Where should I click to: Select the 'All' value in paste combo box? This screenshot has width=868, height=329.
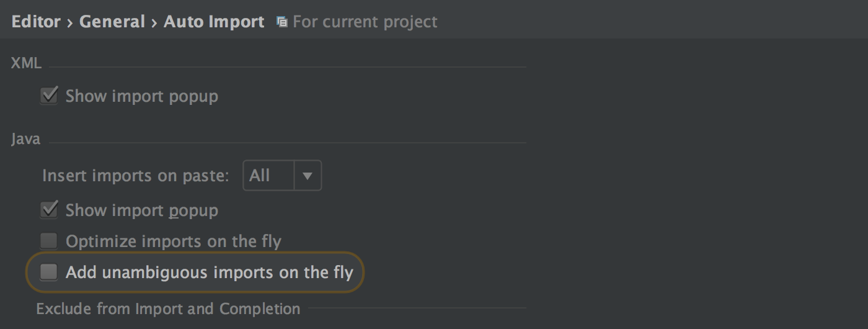tap(268, 176)
